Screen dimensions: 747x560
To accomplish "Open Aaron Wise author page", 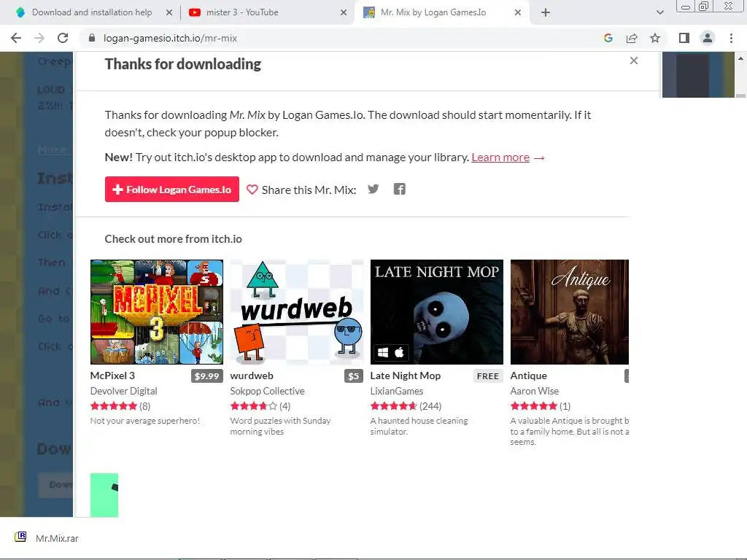I will pos(535,391).
